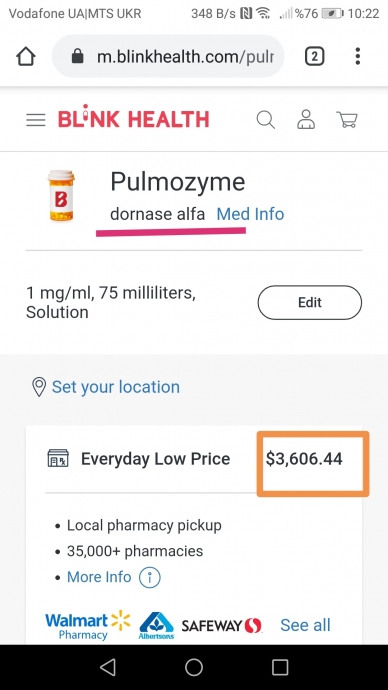Tap See all pharmacies link

pos(305,625)
